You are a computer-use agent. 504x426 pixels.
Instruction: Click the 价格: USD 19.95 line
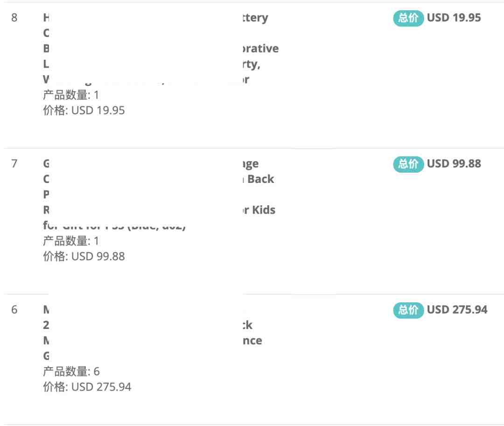tap(84, 111)
